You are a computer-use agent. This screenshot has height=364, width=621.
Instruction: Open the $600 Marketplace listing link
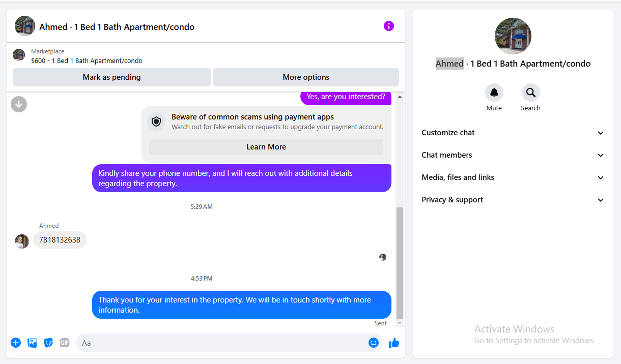click(87, 61)
